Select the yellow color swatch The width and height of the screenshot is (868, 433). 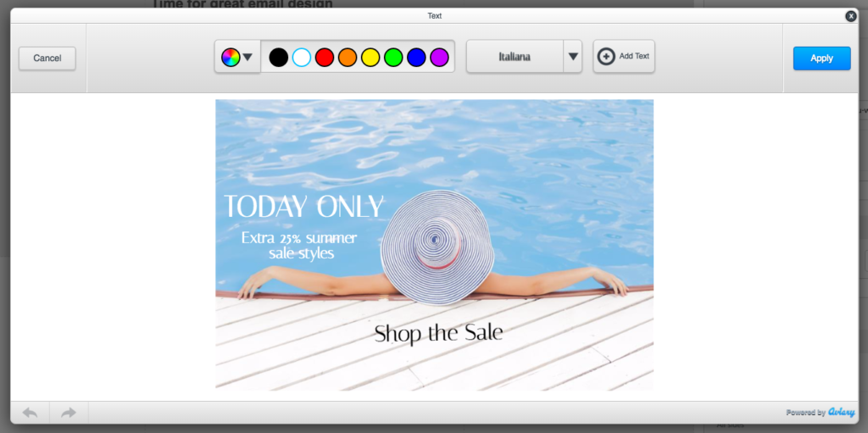(x=370, y=57)
